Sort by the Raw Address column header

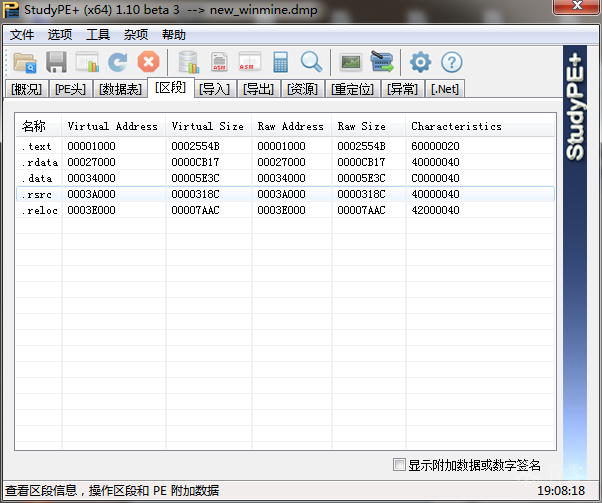[x=292, y=126]
